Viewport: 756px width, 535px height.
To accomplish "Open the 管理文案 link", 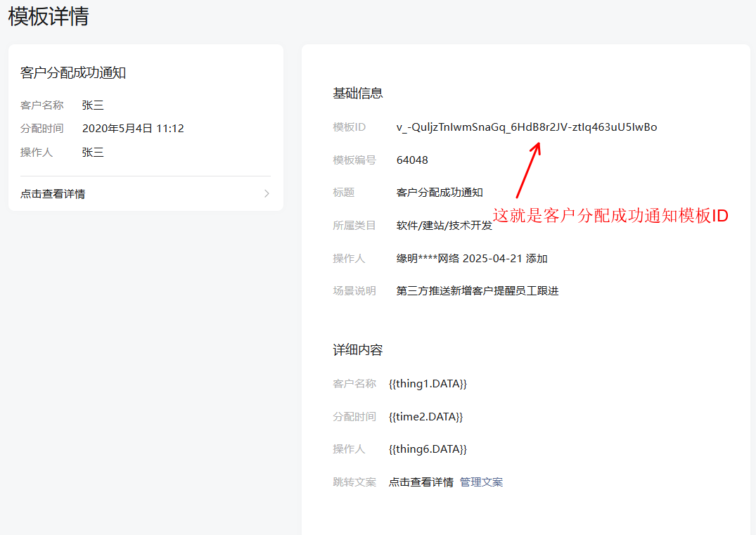I will pos(481,482).
